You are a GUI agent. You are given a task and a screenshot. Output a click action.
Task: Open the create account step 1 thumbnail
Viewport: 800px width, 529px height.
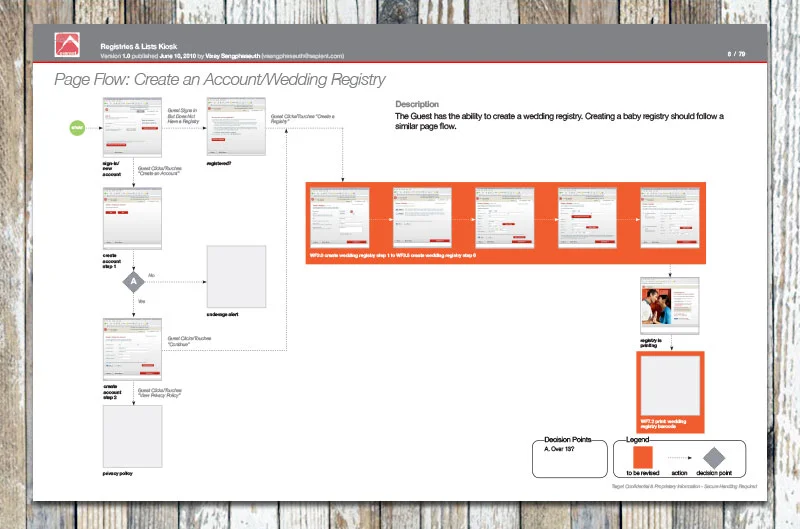132,218
